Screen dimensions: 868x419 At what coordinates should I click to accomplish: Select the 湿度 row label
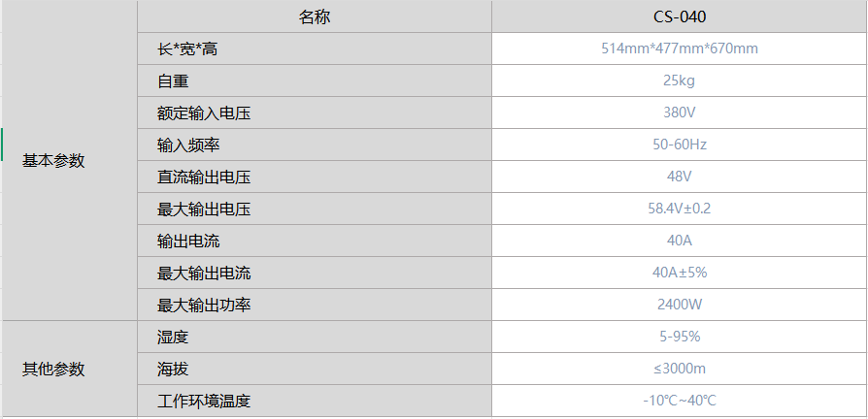(173, 337)
